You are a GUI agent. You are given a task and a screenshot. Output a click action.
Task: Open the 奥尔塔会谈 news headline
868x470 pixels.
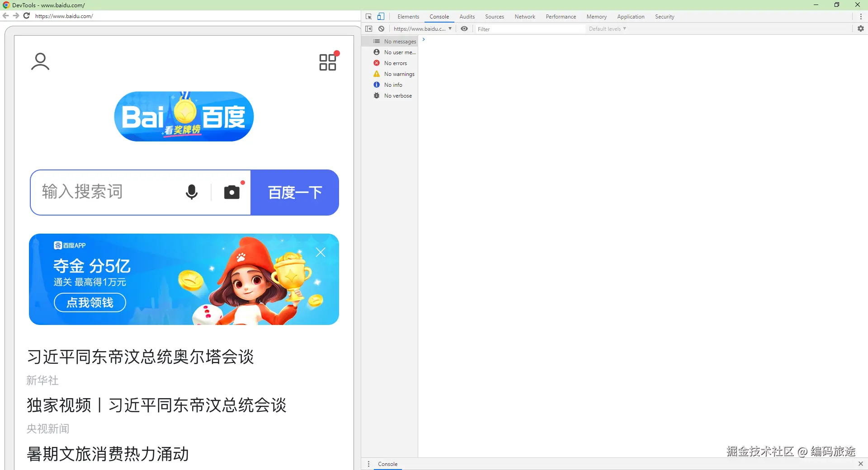140,357
